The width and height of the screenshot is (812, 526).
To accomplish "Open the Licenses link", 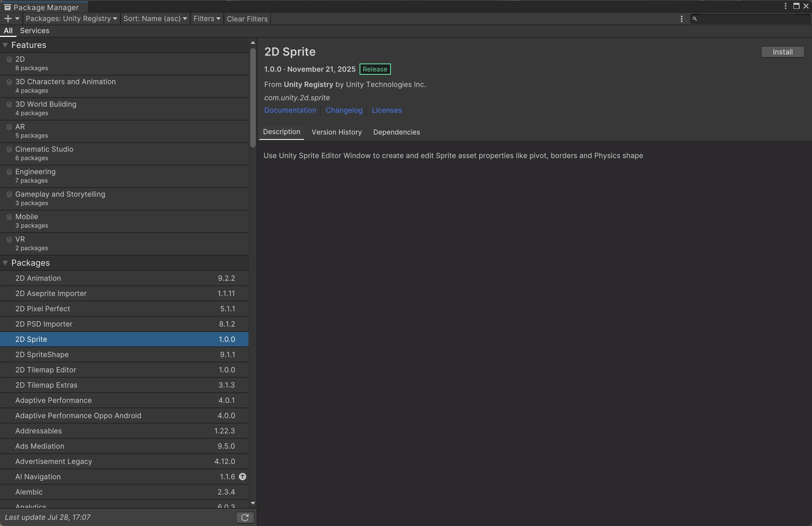I will 386,110.
